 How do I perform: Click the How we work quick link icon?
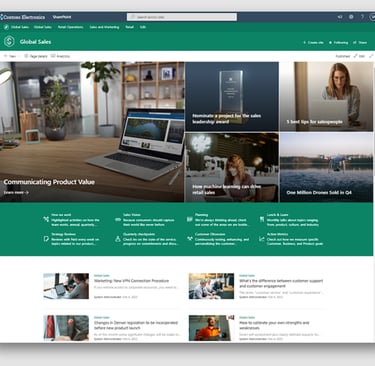46,219
